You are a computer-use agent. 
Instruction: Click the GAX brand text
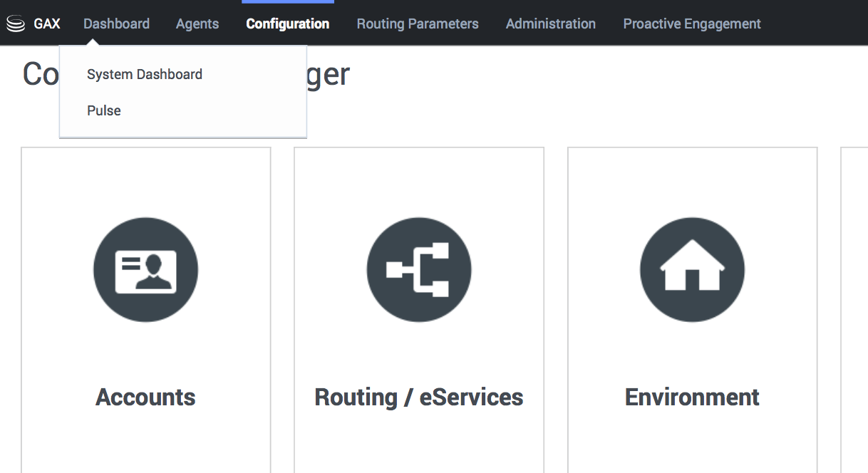point(47,24)
